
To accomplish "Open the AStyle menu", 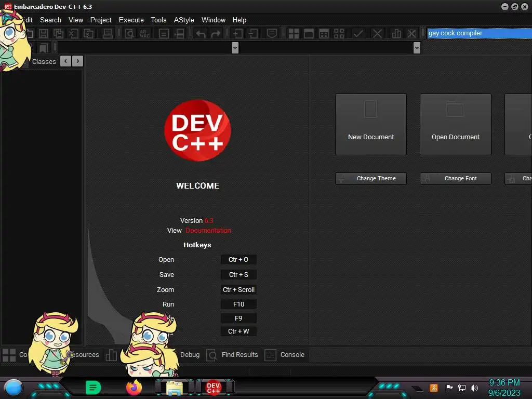I will point(184,20).
